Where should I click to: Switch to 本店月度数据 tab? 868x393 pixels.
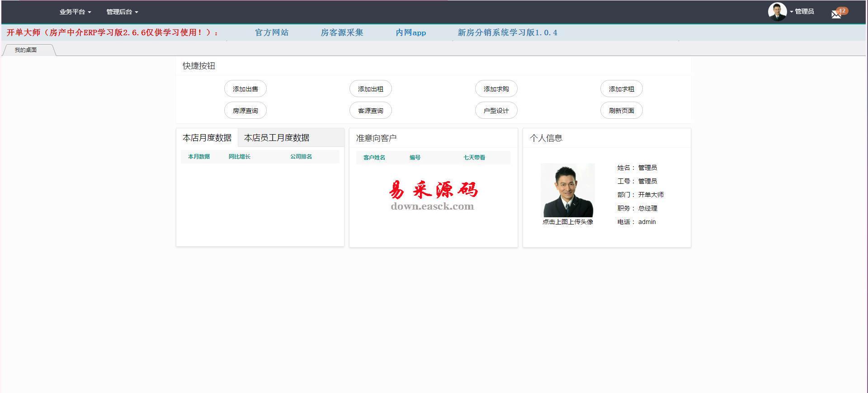tap(207, 138)
